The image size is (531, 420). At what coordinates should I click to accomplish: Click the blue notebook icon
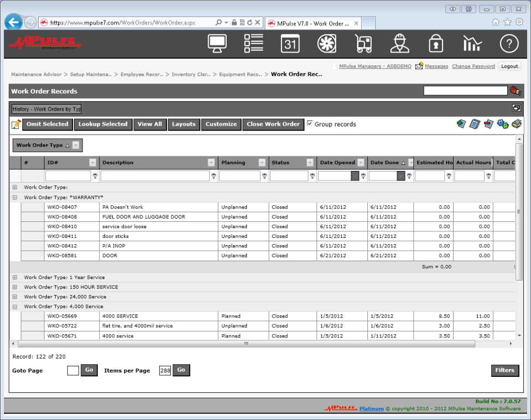(475, 124)
